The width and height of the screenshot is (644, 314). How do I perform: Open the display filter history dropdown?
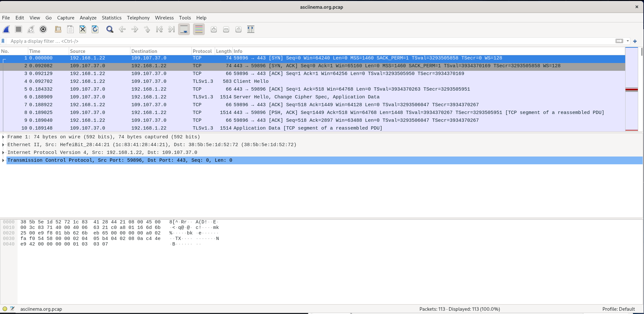coord(628,41)
